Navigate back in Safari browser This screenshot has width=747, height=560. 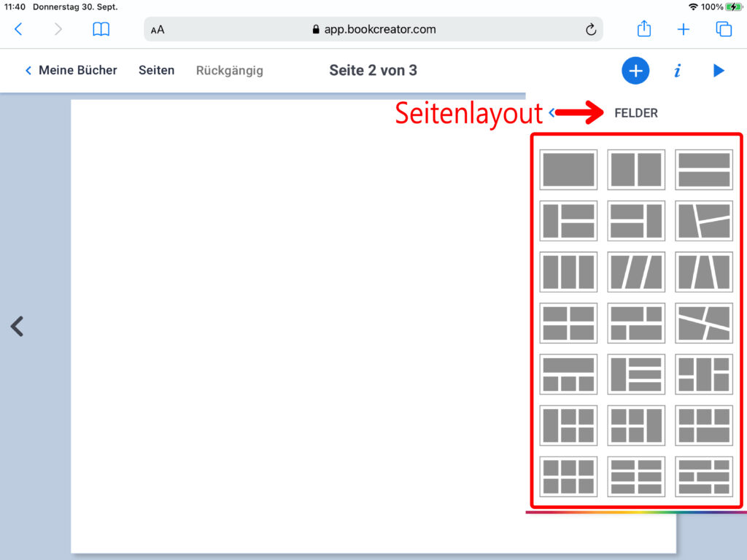[19, 29]
